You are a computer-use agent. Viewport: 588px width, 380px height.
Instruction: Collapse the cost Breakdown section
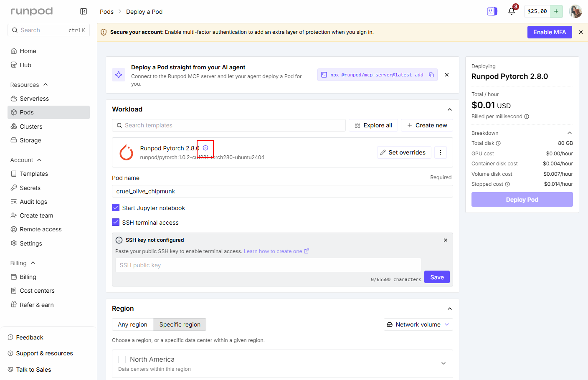pos(570,133)
